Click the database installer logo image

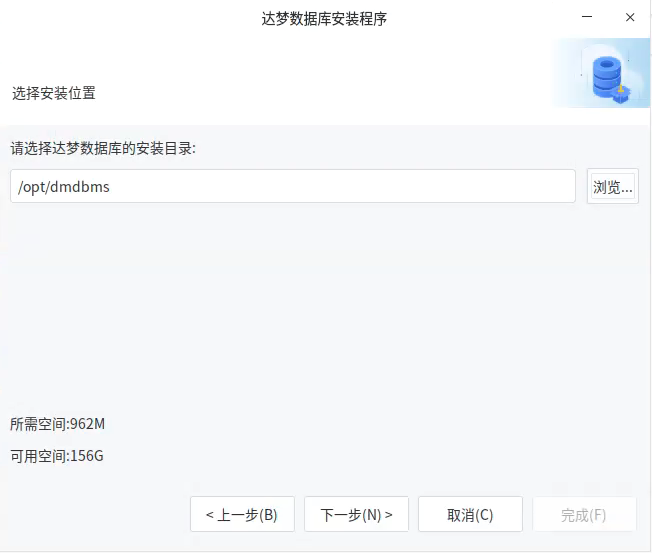(x=601, y=73)
